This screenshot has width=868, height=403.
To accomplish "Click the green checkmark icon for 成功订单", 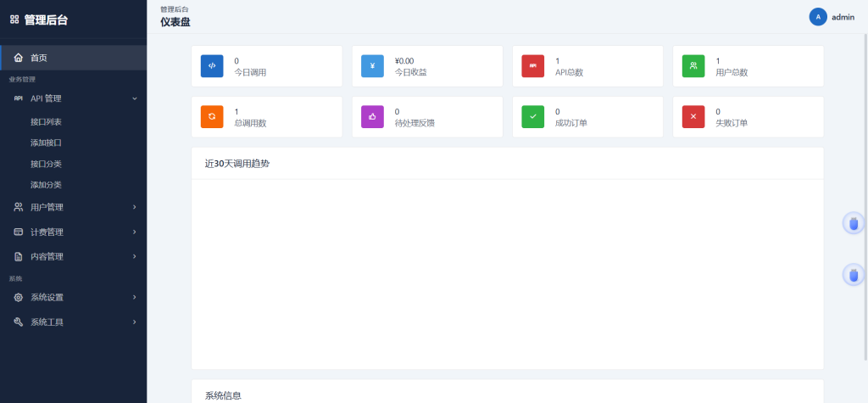I will point(533,117).
